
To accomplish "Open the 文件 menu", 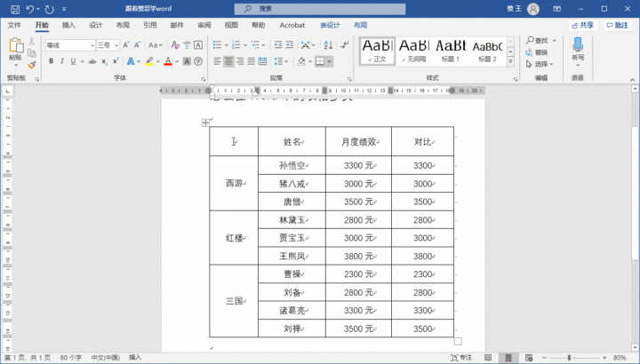I will click(14, 25).
